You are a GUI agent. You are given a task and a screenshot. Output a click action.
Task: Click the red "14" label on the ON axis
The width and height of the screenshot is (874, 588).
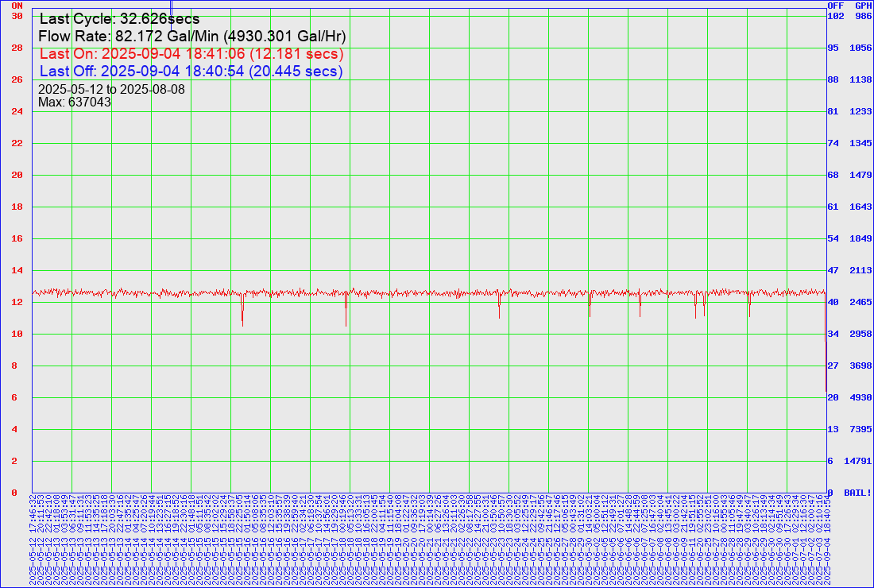[x=17, y=270]
